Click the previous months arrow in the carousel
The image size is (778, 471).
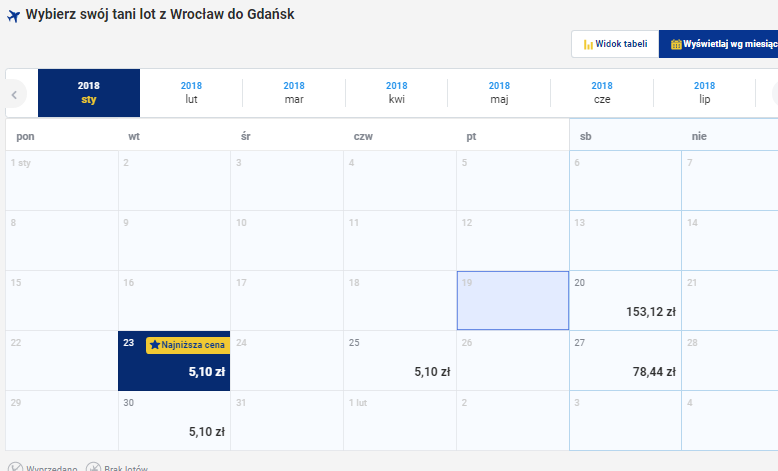[14, 94]
